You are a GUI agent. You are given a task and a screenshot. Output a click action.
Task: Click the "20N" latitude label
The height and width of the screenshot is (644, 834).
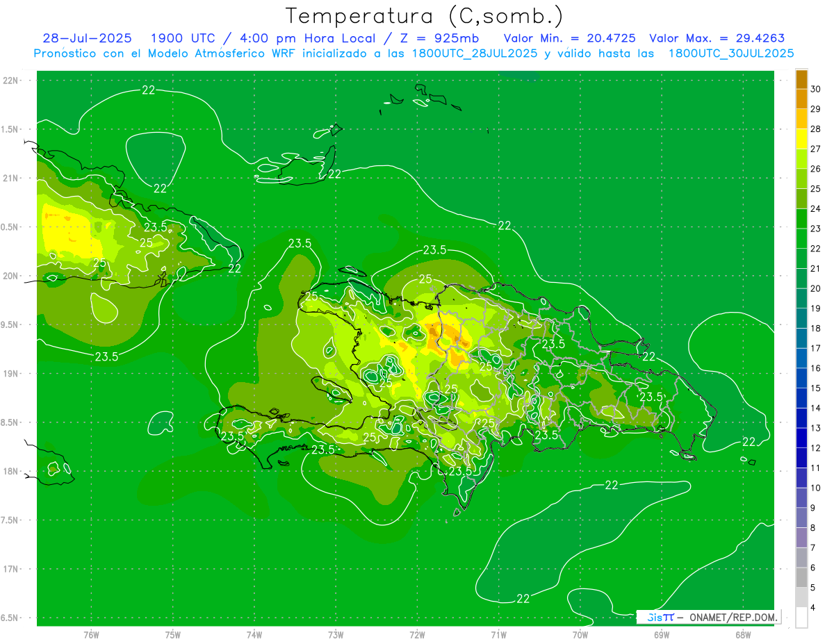(x=10, y=276)
